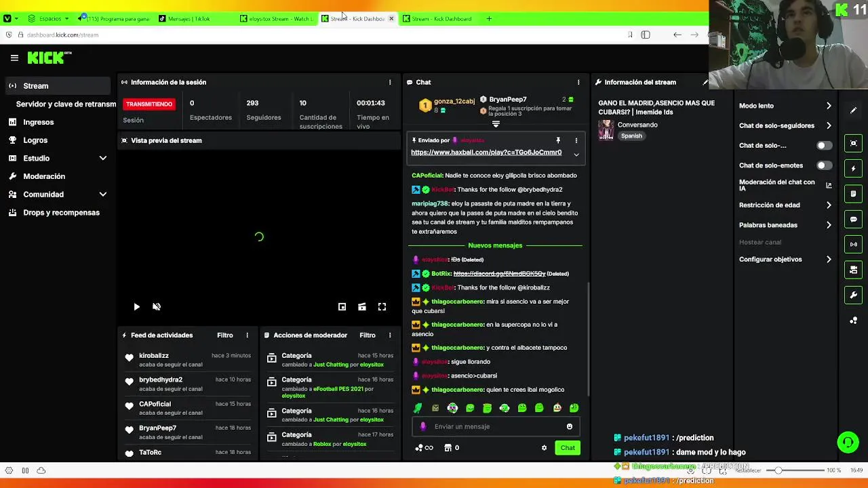Open the Kick hamburger menu

click(14, 58)
